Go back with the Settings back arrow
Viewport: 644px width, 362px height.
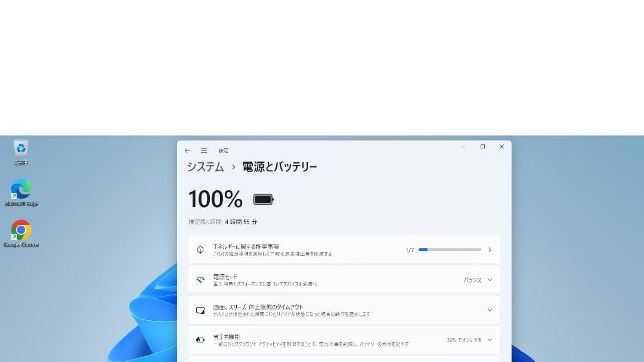click(187, 151)
